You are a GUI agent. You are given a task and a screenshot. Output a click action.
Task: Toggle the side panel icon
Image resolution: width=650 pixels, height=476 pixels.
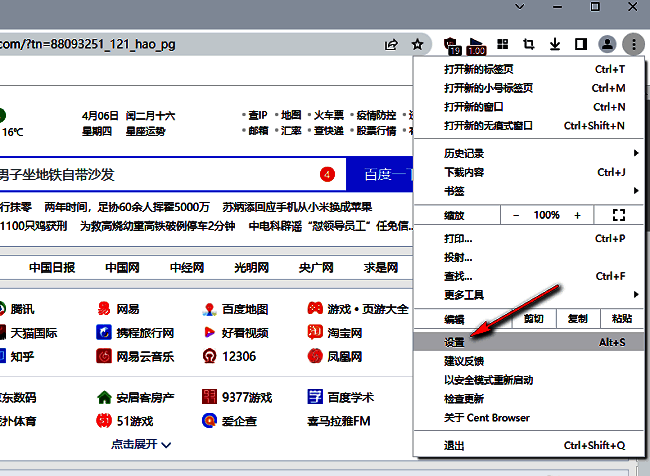[x=581, y=44]
